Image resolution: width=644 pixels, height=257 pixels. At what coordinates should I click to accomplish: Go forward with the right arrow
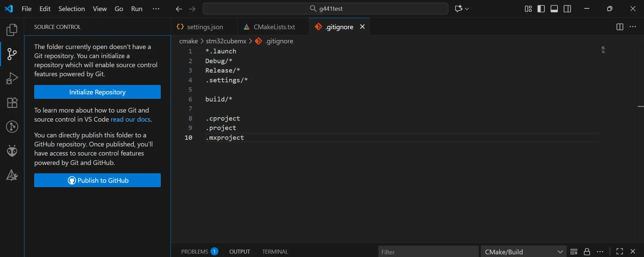[192, 9]
